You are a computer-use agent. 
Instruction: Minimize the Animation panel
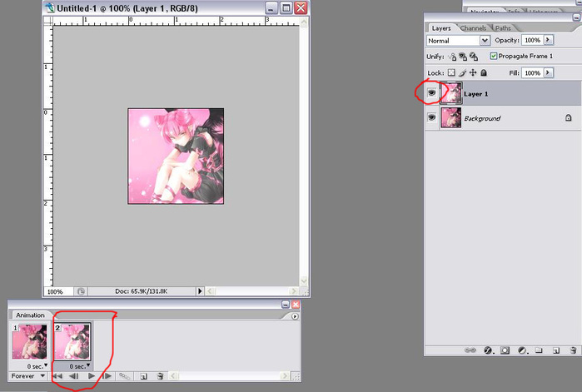(x=285, y=305)
